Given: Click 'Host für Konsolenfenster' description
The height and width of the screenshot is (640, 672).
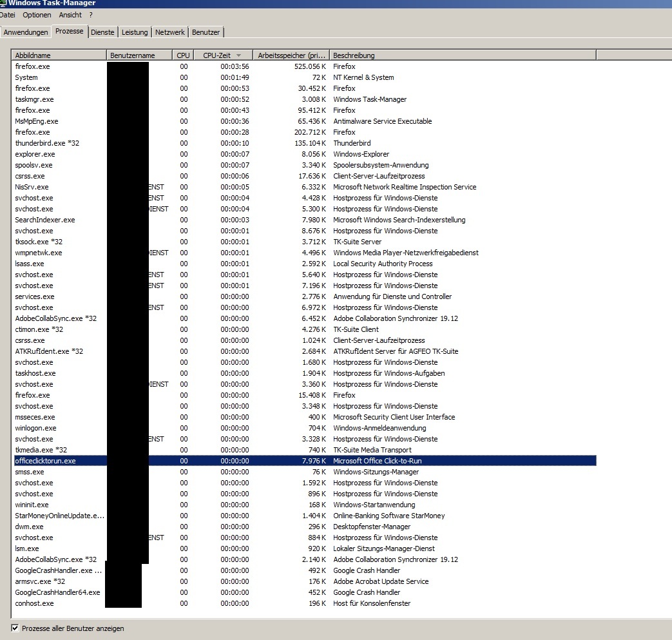Looking at the screenshot, I should click(x=372, y=603).
